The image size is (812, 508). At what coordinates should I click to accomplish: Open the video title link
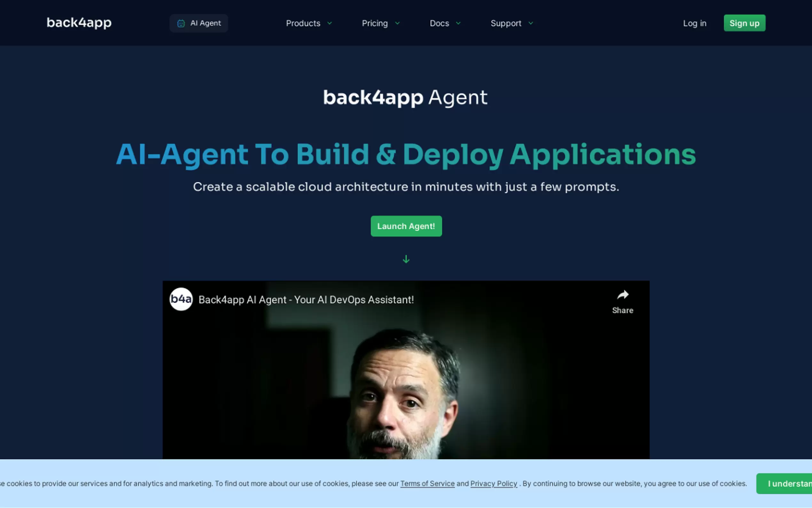(x=306, y=299)
